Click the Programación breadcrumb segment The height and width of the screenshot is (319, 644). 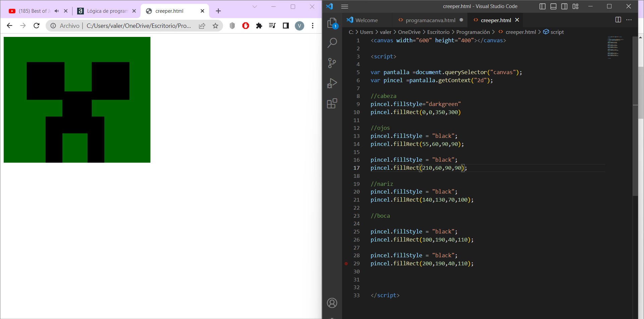coord(473,32)
